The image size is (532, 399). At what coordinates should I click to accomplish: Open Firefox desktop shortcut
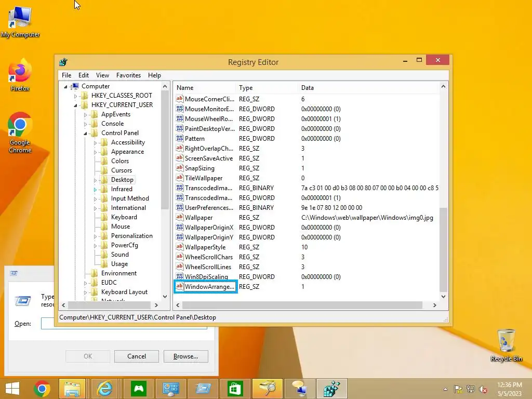coord(20,75)
